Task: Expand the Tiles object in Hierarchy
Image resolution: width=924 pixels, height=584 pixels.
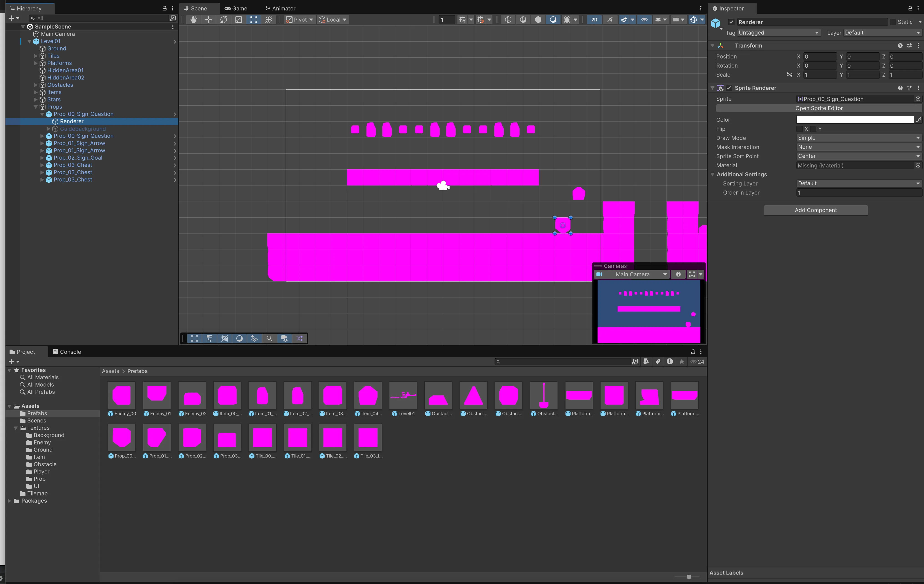Action: (x=36, y=56)
